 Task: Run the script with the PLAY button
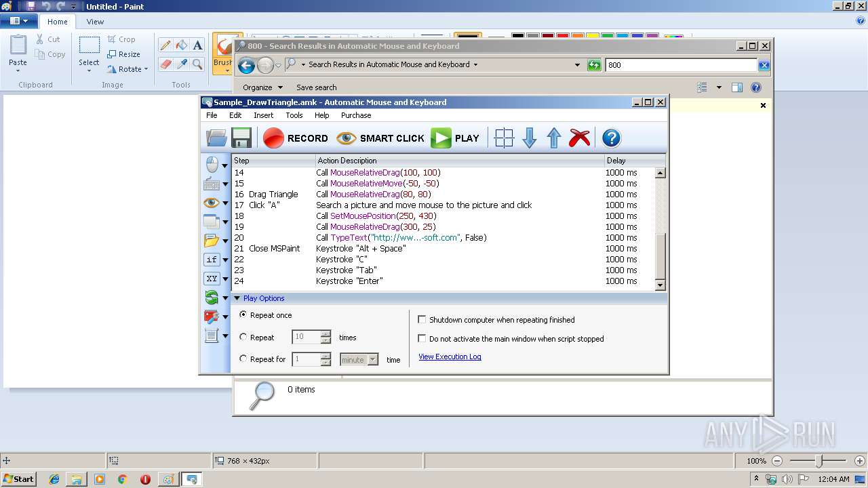pyautogui.click(x=455, y=138)
